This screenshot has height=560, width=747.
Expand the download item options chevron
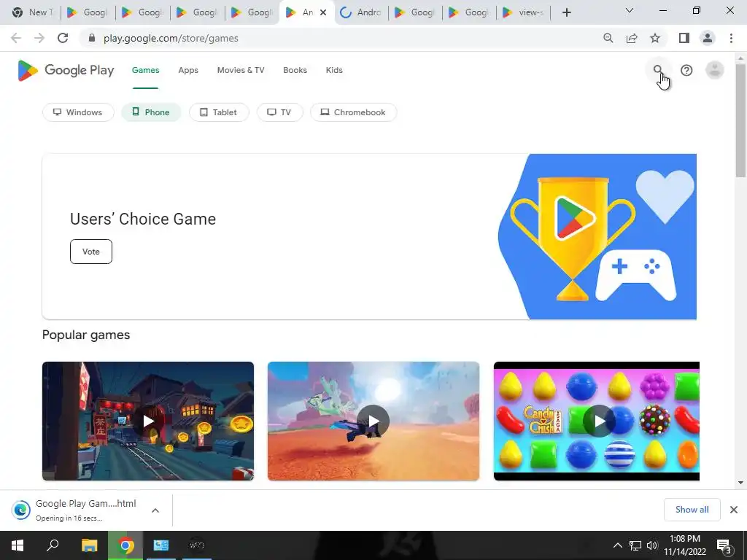(x=155, y=510)
